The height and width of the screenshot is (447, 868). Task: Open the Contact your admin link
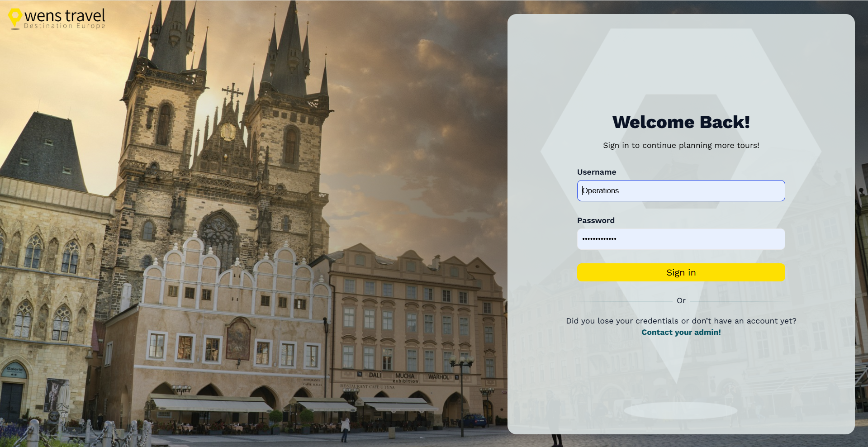pyautogui.click(x=681, y=332)
